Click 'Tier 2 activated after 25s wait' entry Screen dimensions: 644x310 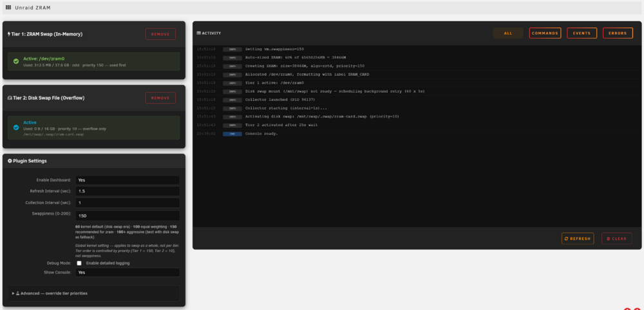tap(281, 125)
